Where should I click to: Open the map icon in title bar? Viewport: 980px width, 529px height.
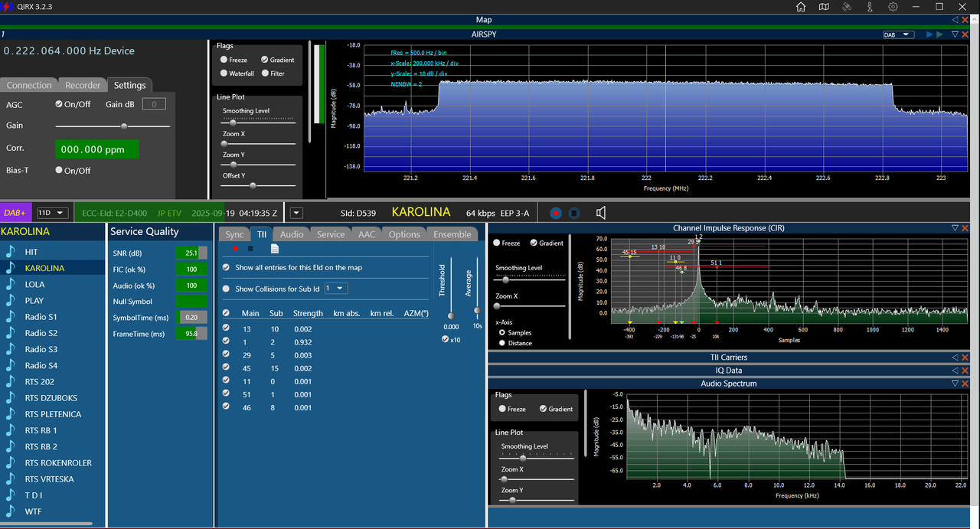824,7
